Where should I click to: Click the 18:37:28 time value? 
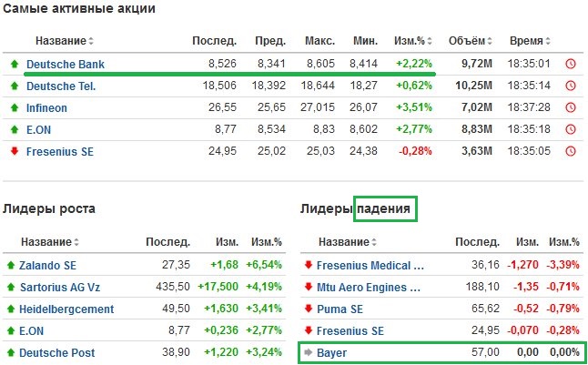529,107
